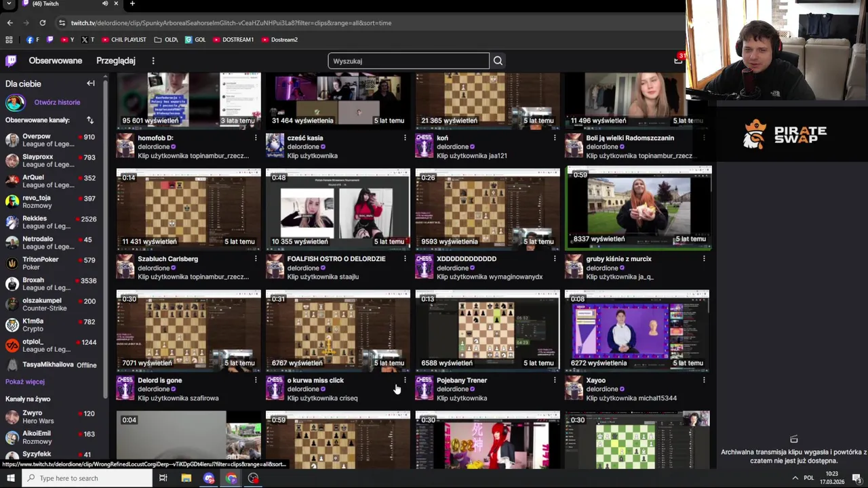Open the three-dot menu next to Przeglądaj
Image resolution: width=868 pixels, height=488 pixels.
point(153,61)
